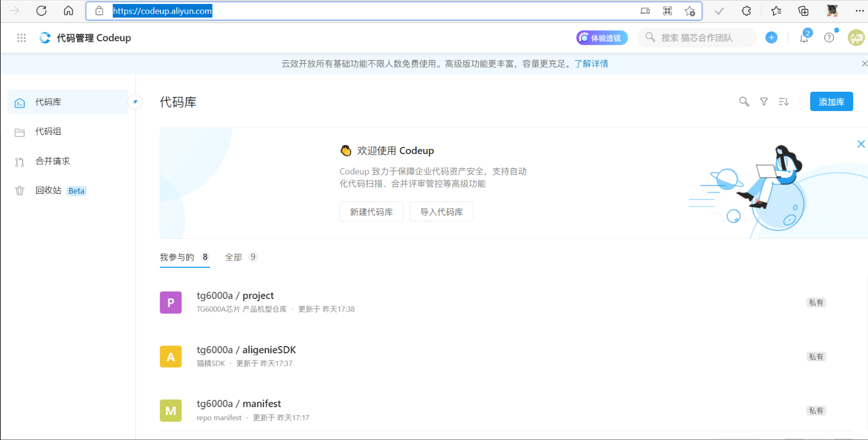Click the app QR grid icon in address bar
The image size is (868, 440).
pyautogui.click(x=667, y=11)
